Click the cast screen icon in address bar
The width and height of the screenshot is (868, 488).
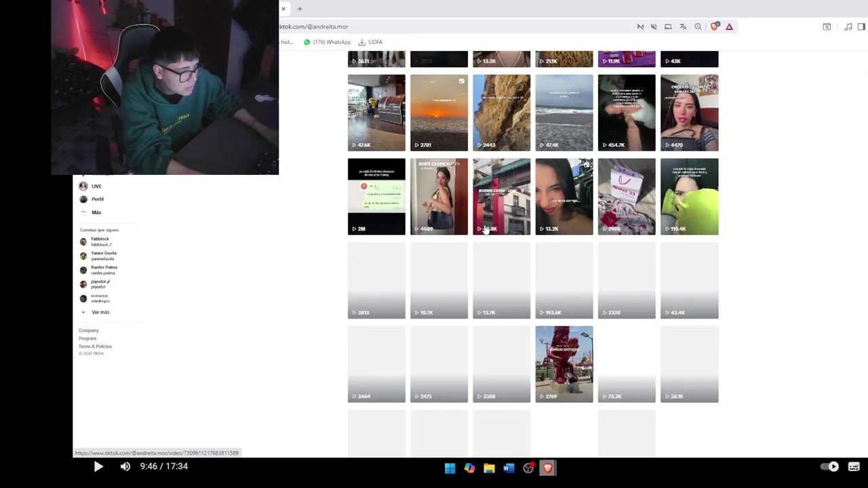[668, 26]
